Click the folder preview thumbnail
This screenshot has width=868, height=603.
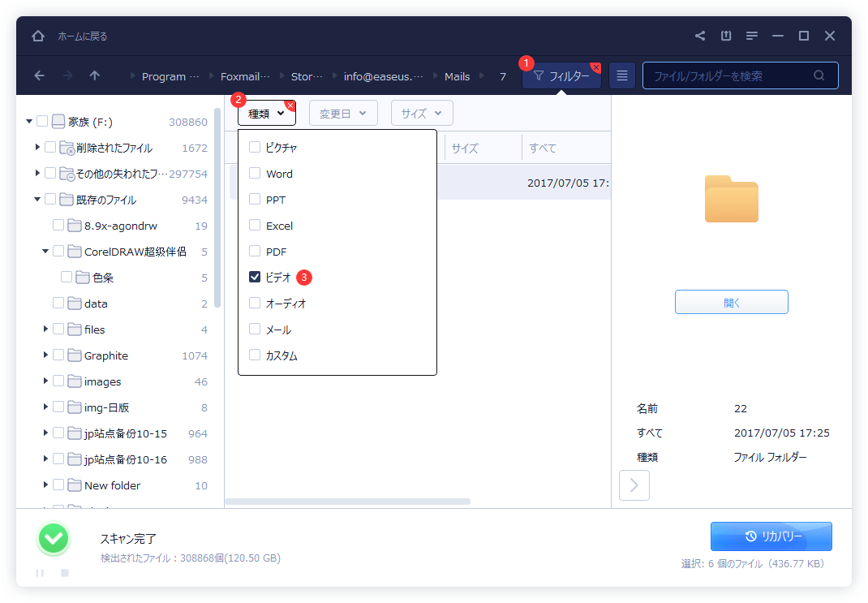point(731,199)
